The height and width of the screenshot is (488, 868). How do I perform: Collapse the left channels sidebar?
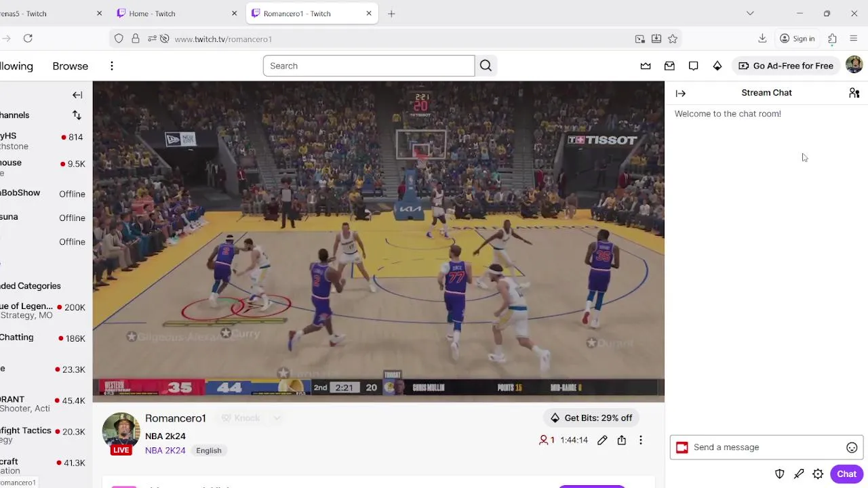[x=77, y=95]
